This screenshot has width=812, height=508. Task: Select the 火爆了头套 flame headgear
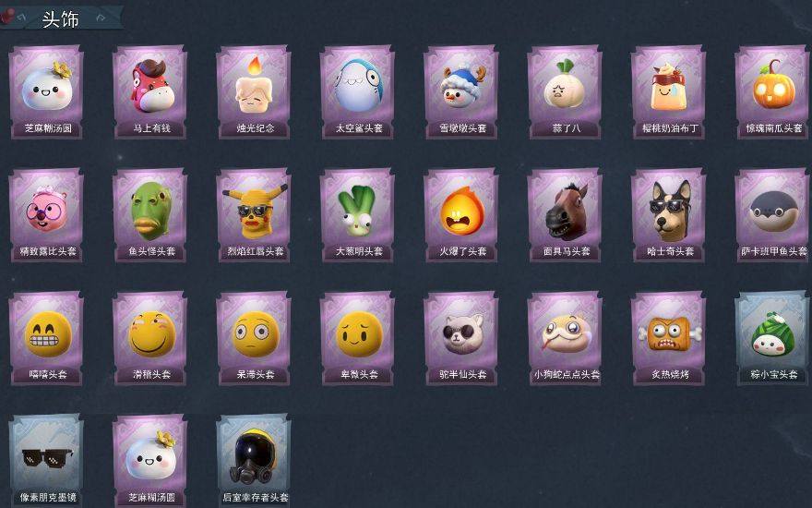(460, 214)
